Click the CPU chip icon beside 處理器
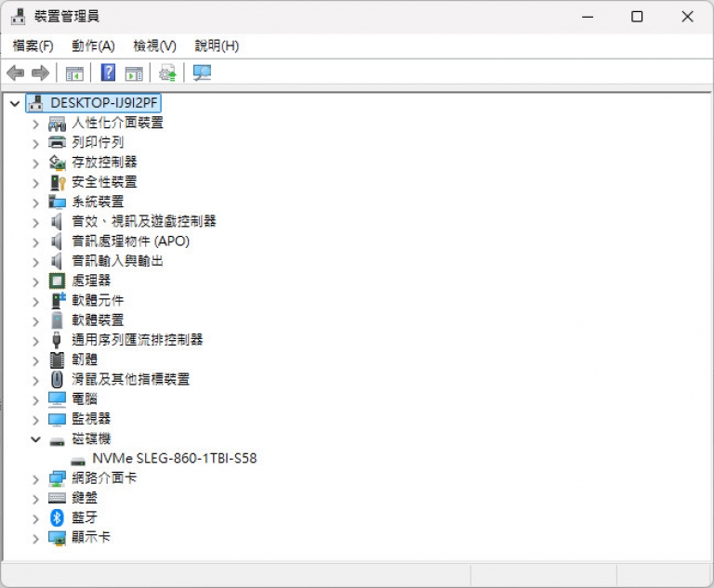The image size is (714, 588). [x=57, y=281]
